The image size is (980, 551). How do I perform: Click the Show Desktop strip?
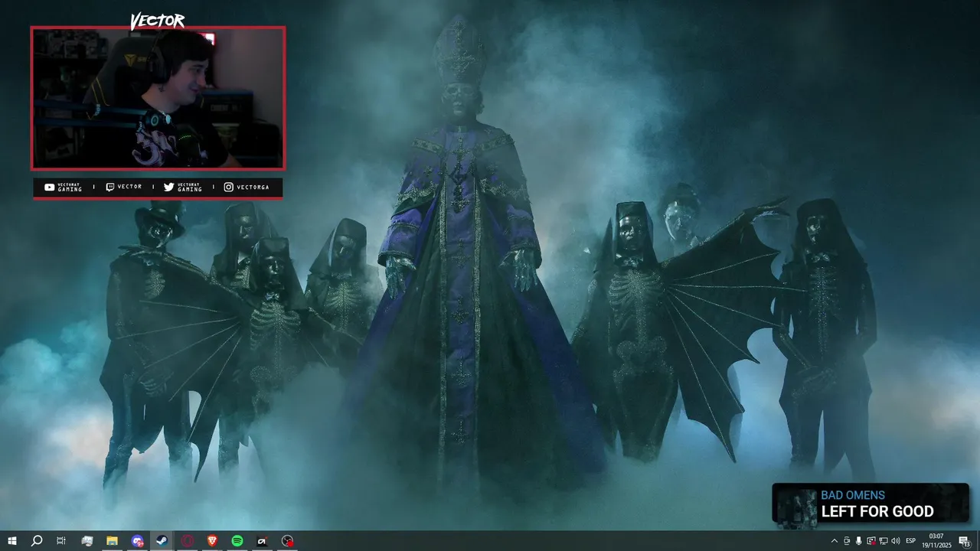(x=978, y=541)
